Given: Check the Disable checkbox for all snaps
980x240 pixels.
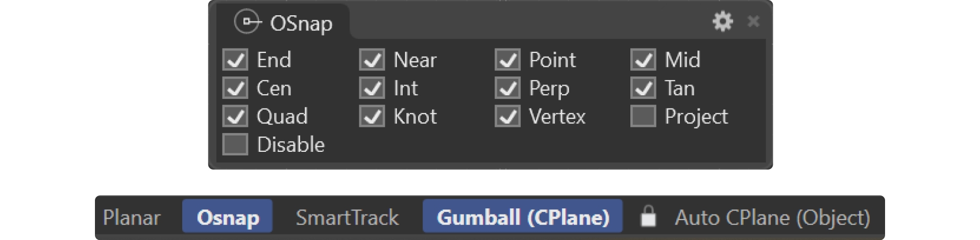Looking at the screenshot, I should tap(235, 145).
